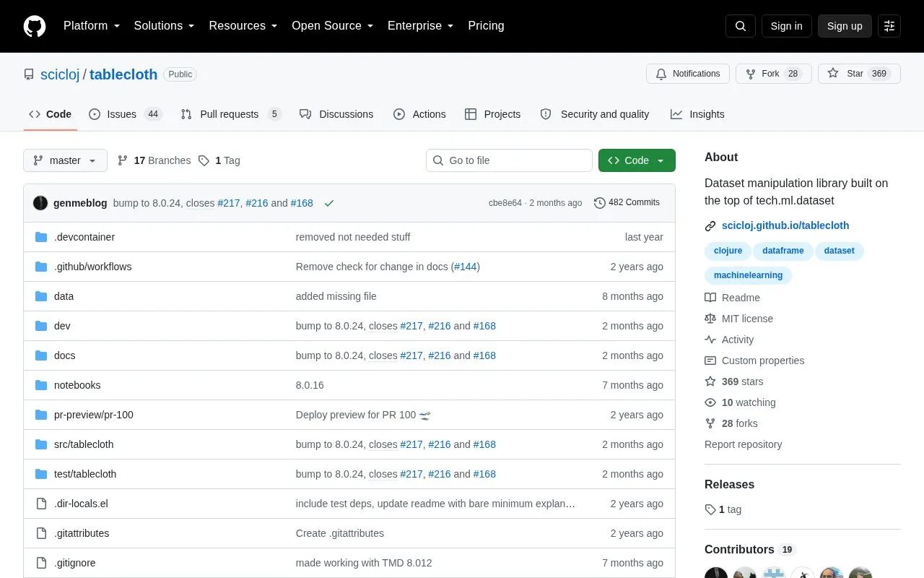Switch to Security and quality tab

point(595,114)
